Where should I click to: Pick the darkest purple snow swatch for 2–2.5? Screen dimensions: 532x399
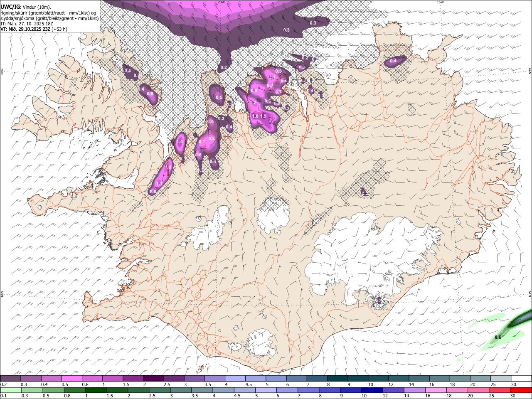[x=153, y=379]
